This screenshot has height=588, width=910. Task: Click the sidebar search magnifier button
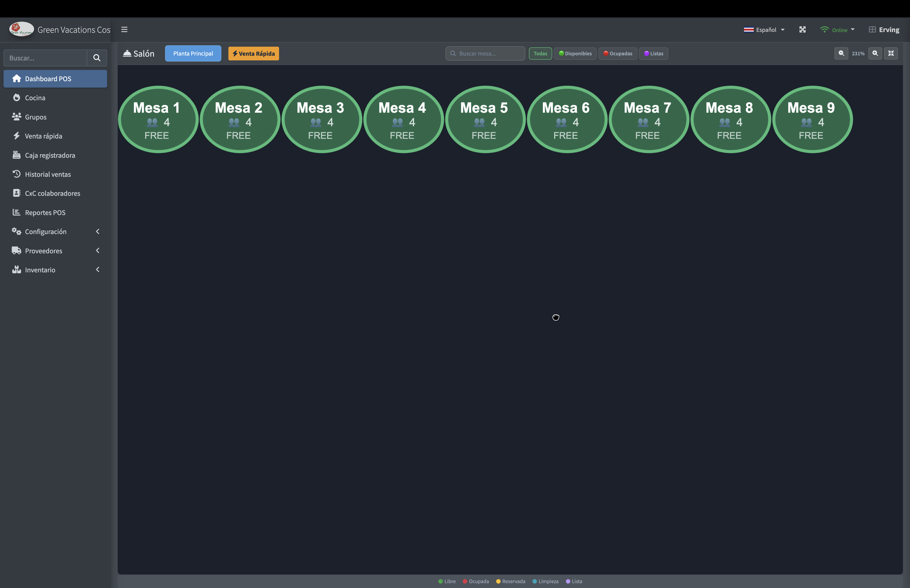[x=97, y=58]
